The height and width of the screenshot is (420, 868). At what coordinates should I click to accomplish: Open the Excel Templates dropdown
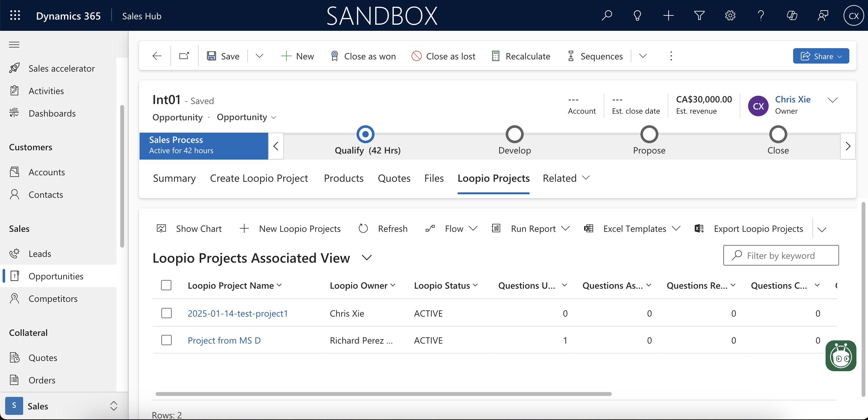click(x=632, y=229)
